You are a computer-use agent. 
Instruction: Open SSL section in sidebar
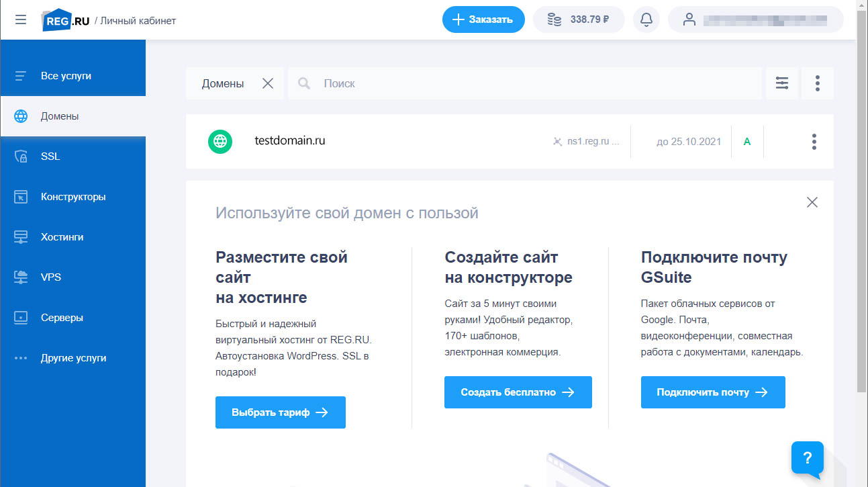coord(73,157)
